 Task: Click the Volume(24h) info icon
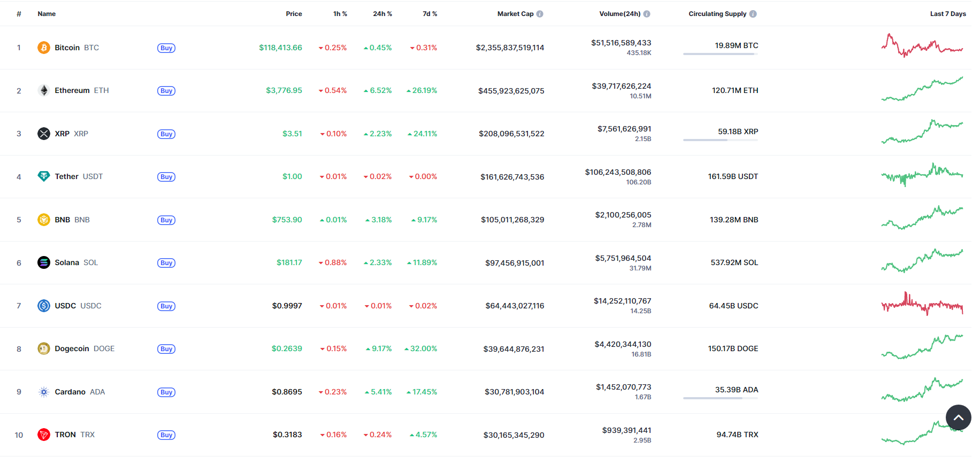point(647,14)
